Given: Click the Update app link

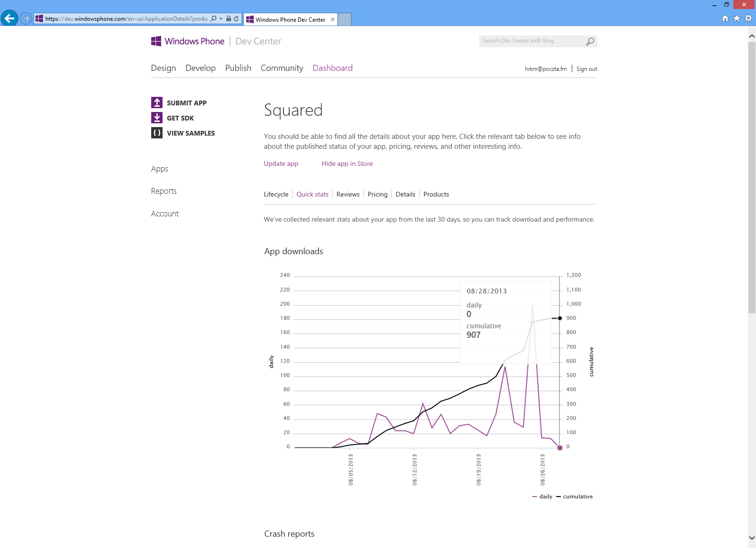Looking at the screenshot, I should click(x=281, y=163).
